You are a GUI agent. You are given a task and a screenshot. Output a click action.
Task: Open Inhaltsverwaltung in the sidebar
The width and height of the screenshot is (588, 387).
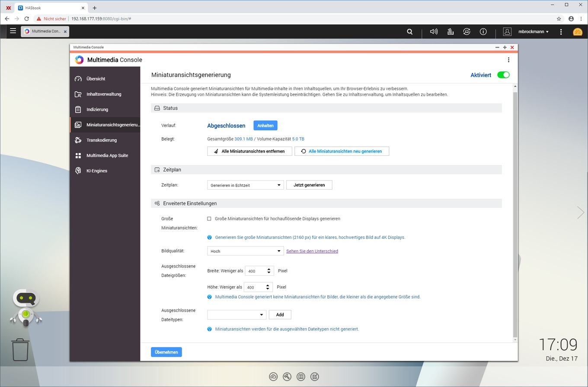click(x=105, y=94)
